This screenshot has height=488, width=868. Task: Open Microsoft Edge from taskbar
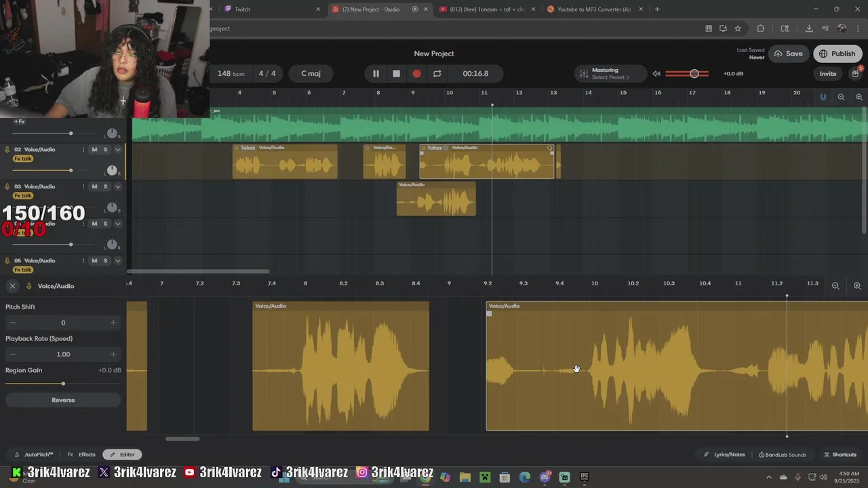click(525, 477)
